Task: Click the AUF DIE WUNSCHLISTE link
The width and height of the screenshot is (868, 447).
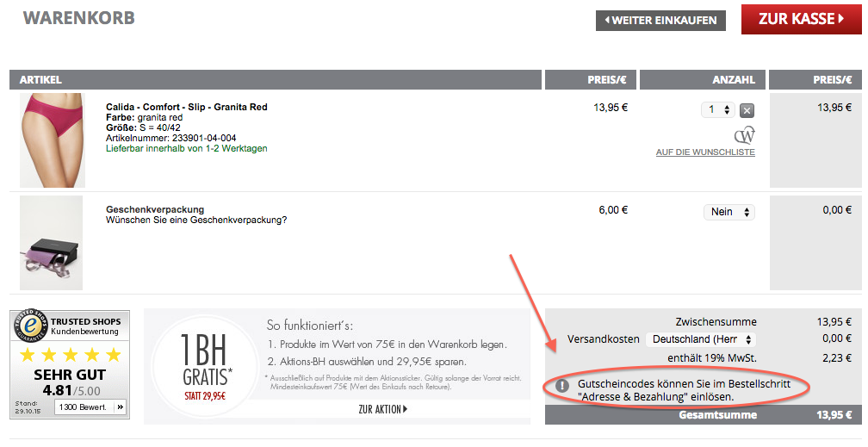Action: 705,152
